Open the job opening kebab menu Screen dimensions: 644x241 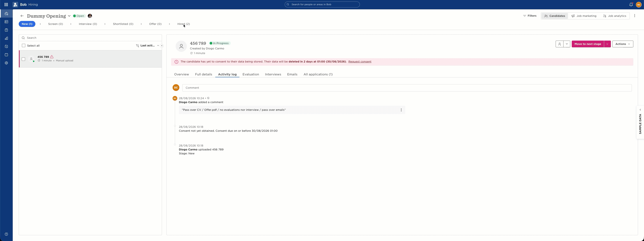tap(634, 16)
